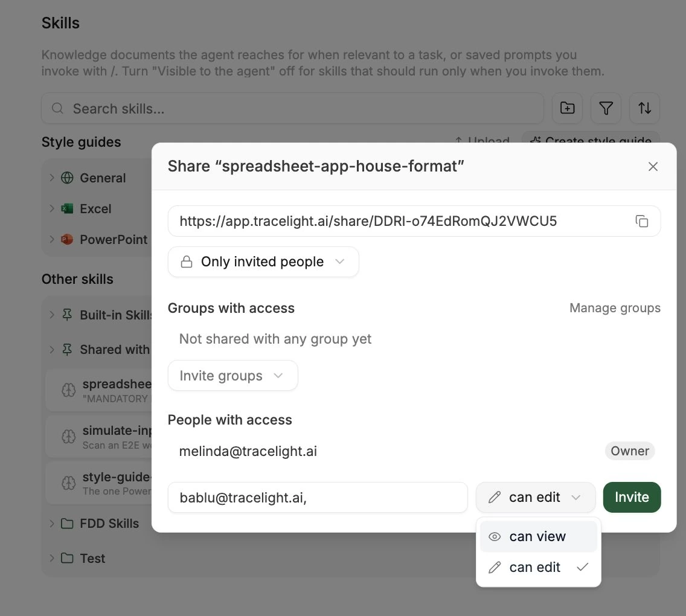Click the email invite input field
Screen dimensions: 686x616
(x=318, y=497)
